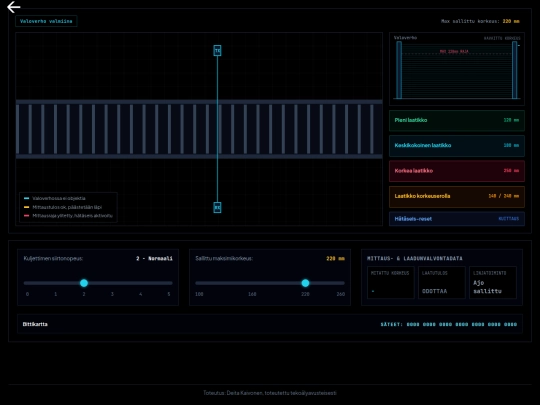Click the 100 tick of the height slider
The width and height of the screenshot is (540, 405).
coord(199,294)
